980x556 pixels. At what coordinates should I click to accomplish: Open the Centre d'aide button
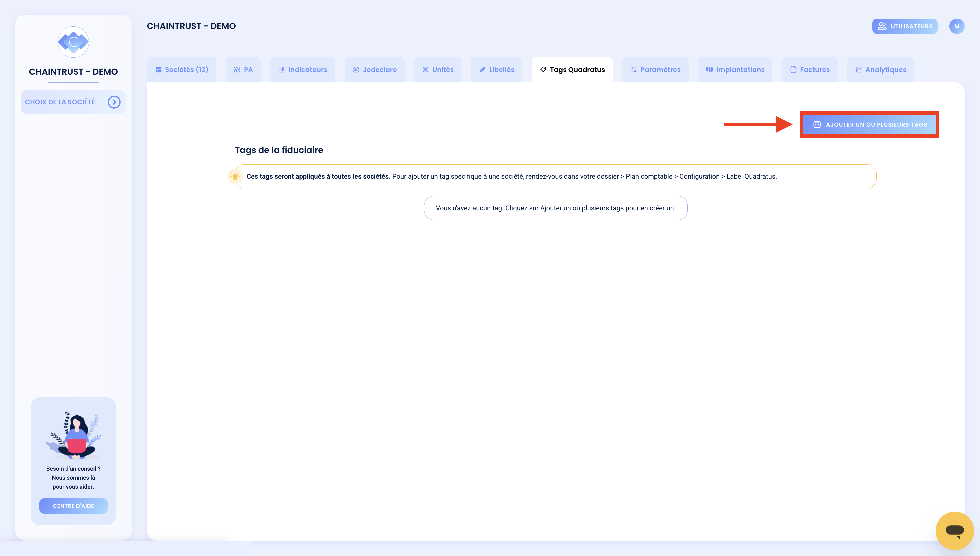click(x=73, y=506)
